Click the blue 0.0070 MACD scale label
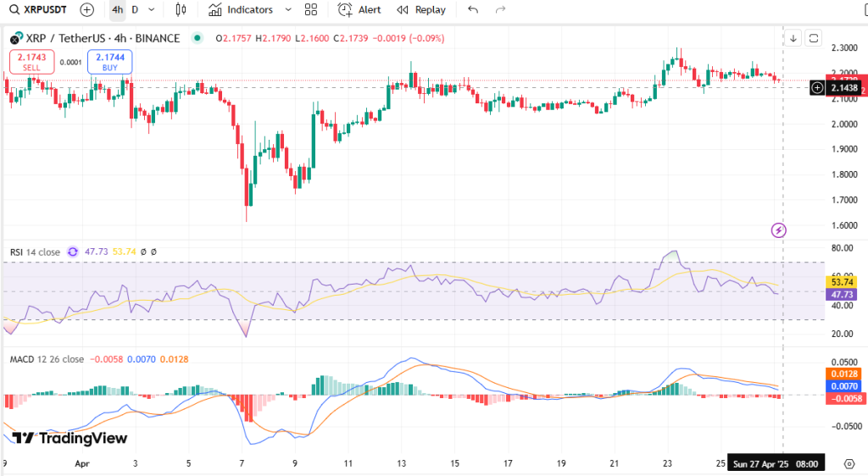Screen dimensions: 868x476 pyautogui.click(x=844, y=386)
